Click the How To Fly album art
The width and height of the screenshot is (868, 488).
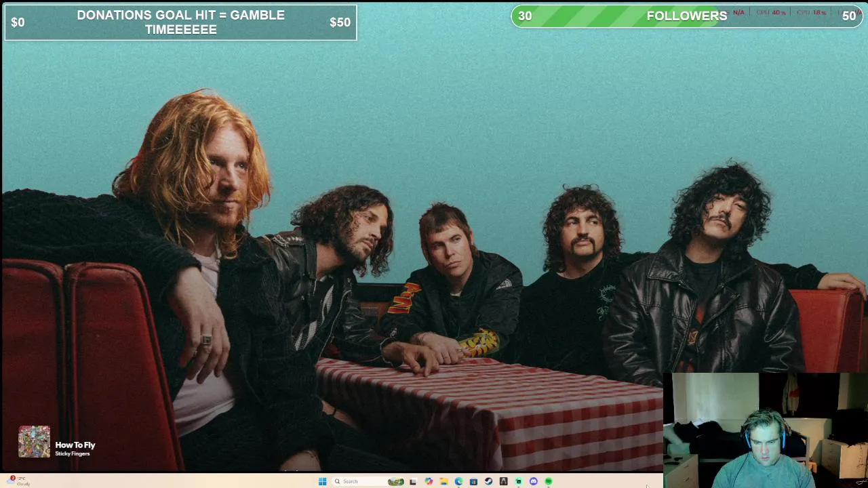tap(34, 442)
